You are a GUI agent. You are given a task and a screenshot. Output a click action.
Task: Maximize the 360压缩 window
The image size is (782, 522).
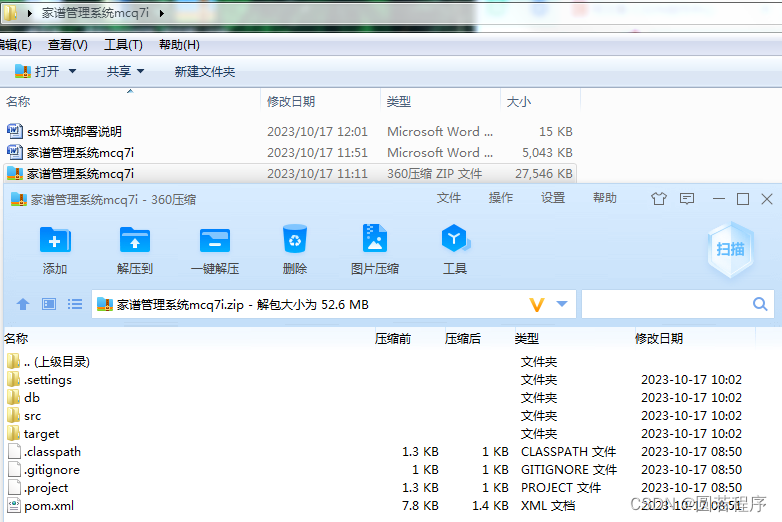[x=743, y=199]
